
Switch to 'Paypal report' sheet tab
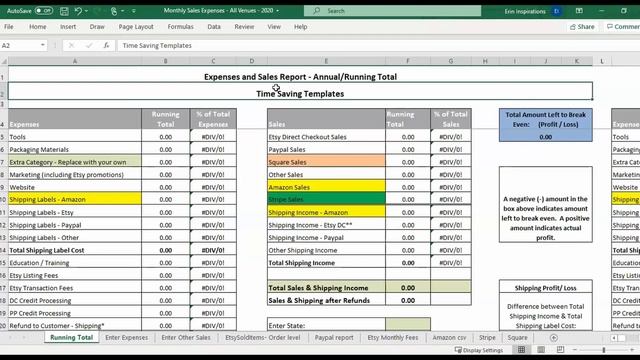(x=334, y=338)
